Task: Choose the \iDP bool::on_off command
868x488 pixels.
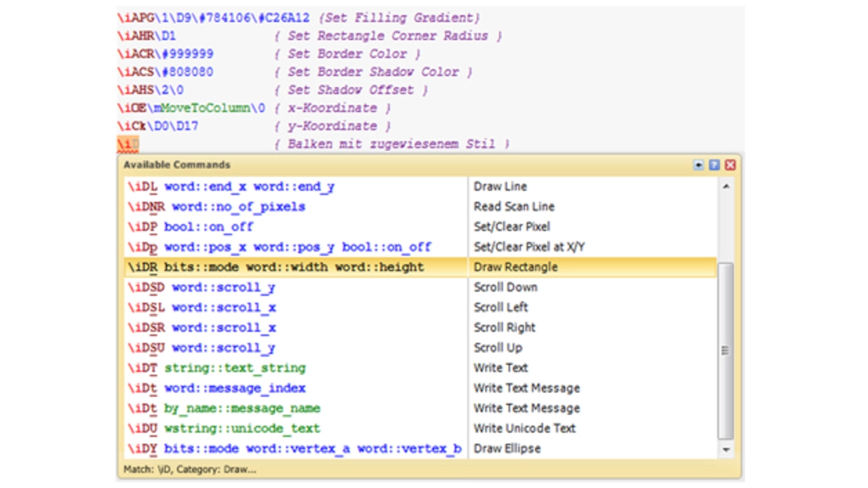Action: (191, 227)
